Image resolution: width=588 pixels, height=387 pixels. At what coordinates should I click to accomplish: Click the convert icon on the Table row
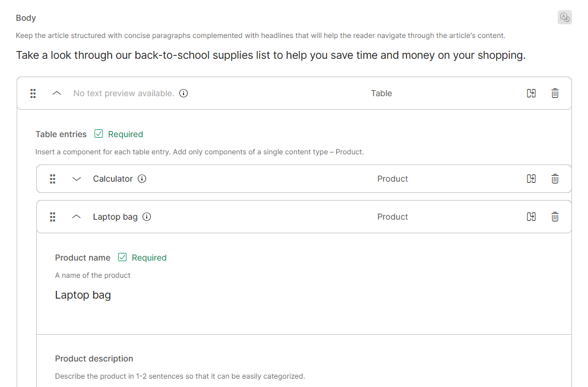[x=532, y=93]
